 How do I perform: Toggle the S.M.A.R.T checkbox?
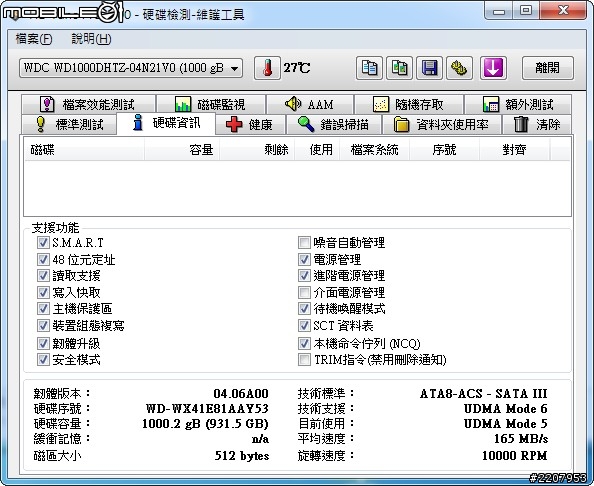tap(43, 242)
